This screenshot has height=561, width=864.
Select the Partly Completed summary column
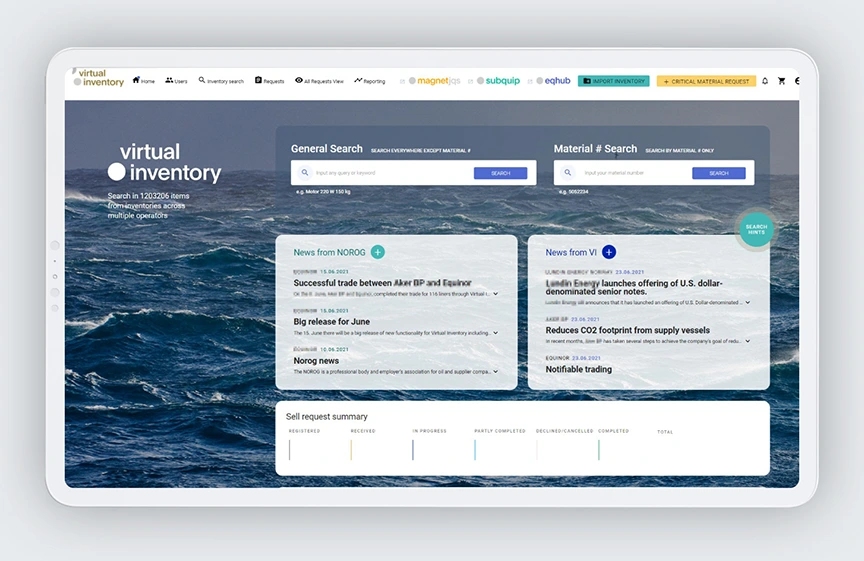pyautogui.click(x=500, y=445)
